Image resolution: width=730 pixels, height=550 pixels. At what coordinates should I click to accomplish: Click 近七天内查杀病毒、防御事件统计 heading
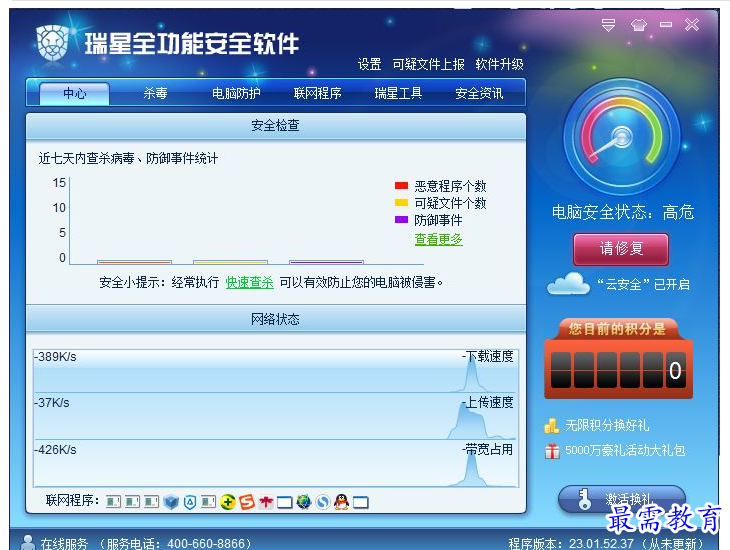point(128,158)
